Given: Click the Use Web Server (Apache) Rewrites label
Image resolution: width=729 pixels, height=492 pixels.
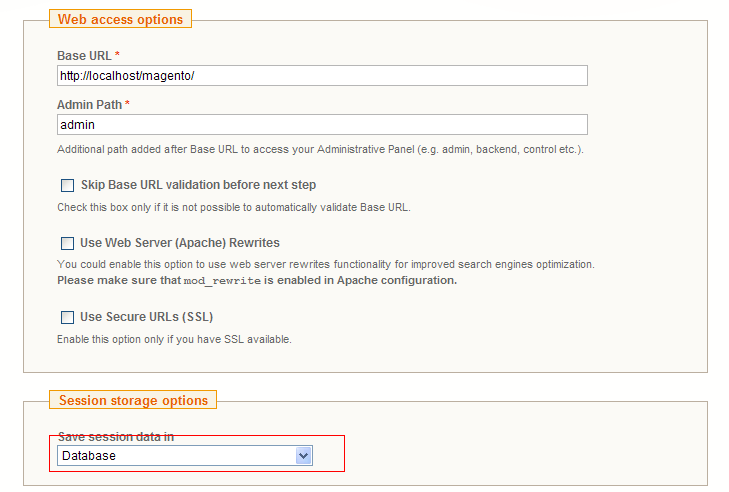Looking at the screenshot, I should pos(180,243).
